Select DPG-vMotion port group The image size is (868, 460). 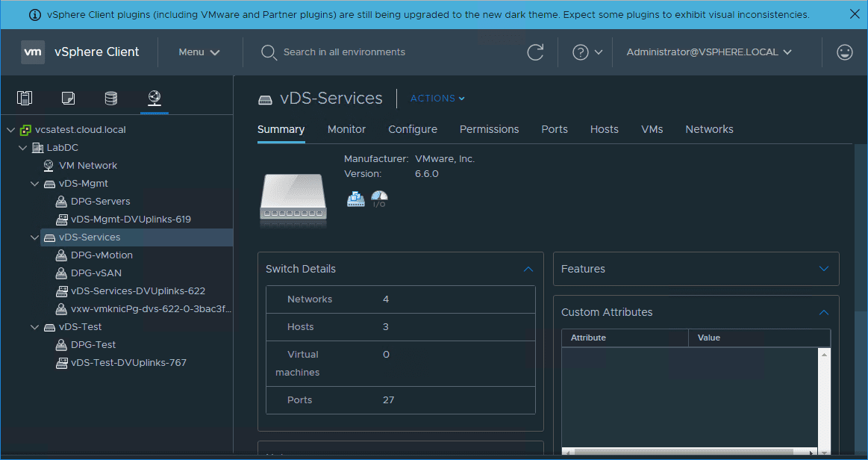pyautogui.click(x=102, y=255)
